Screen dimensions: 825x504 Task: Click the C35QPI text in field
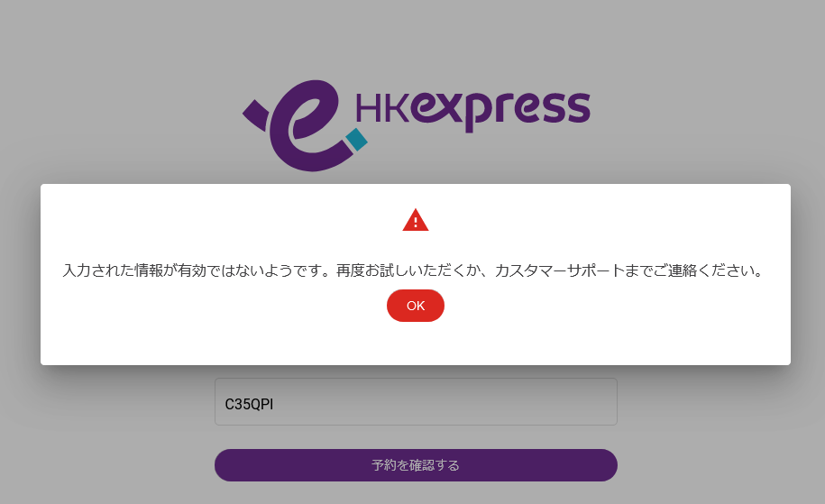point(249,404)
